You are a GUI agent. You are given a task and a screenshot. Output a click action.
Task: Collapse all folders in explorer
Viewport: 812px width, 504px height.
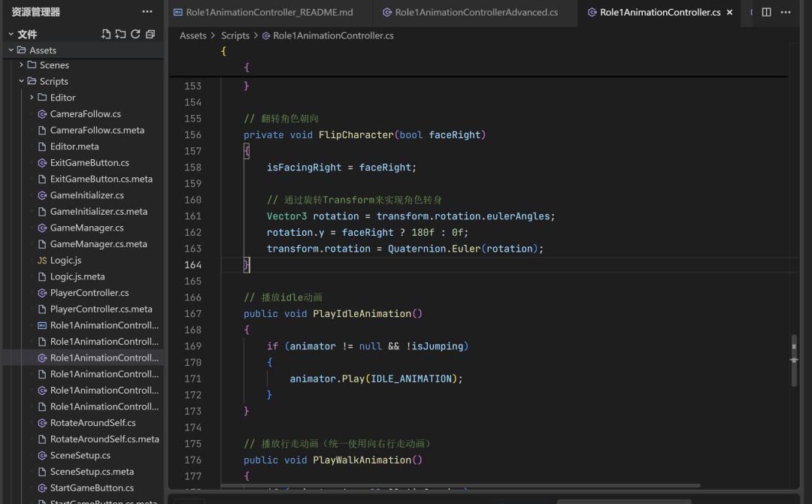click(150, 34)
